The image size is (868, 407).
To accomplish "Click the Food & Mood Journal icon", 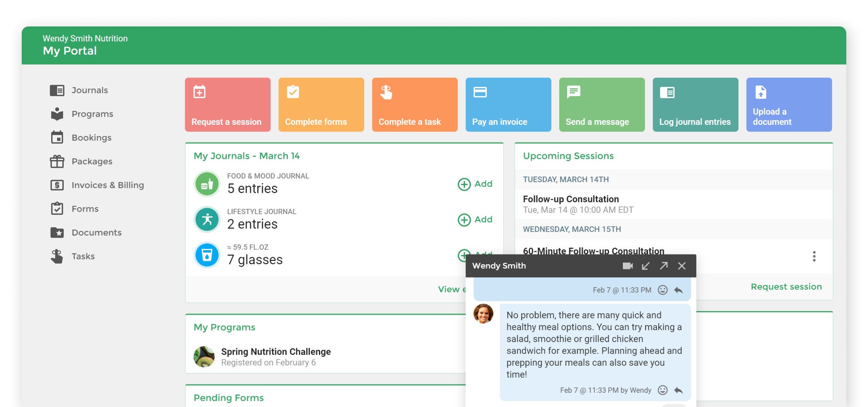I will point(207,184).
